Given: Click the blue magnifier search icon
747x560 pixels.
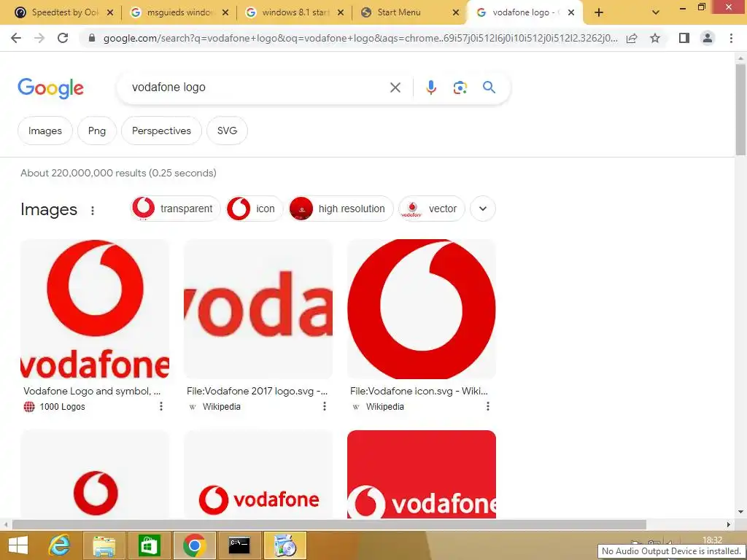Looking at the screenshot, I should point(489,87).
